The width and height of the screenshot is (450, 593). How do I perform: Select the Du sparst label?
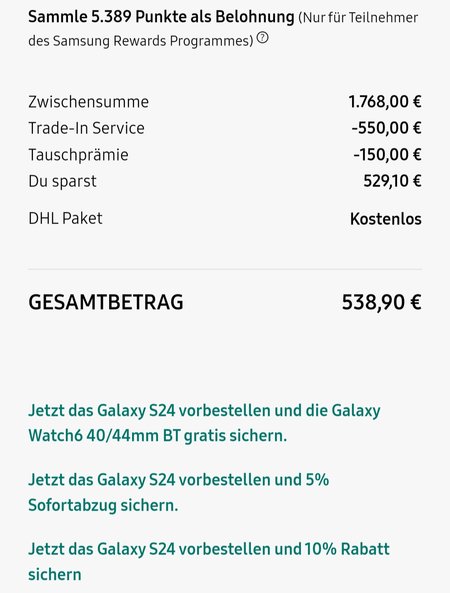(62, 182)
